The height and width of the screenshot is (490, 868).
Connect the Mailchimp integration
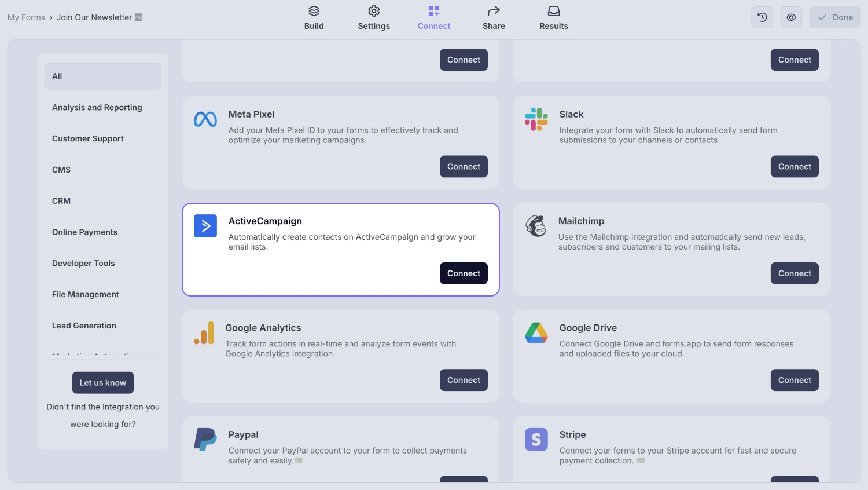coord(795,273)
